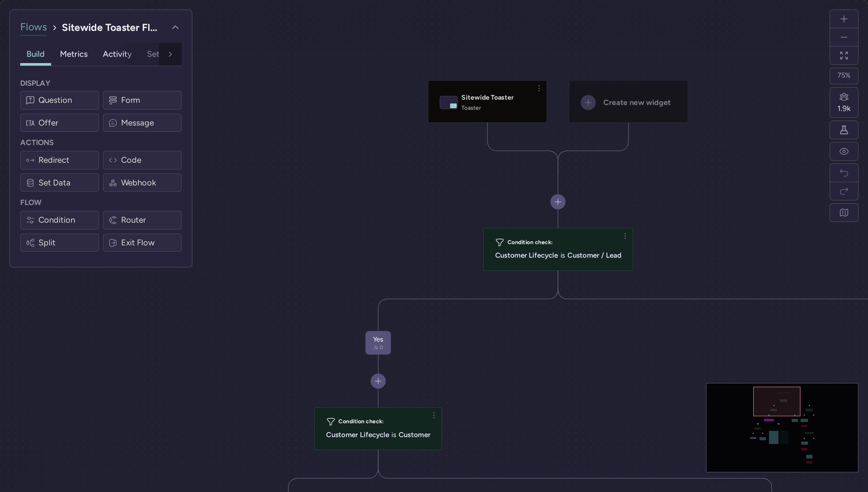Open Customer Lifecycle is Customer options menu
The height and width of the screenshot is (492, 868).
[x=434, y=415]
